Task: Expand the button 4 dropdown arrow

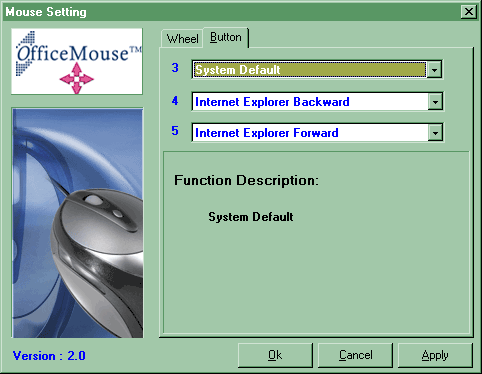Action: (435, 102)
